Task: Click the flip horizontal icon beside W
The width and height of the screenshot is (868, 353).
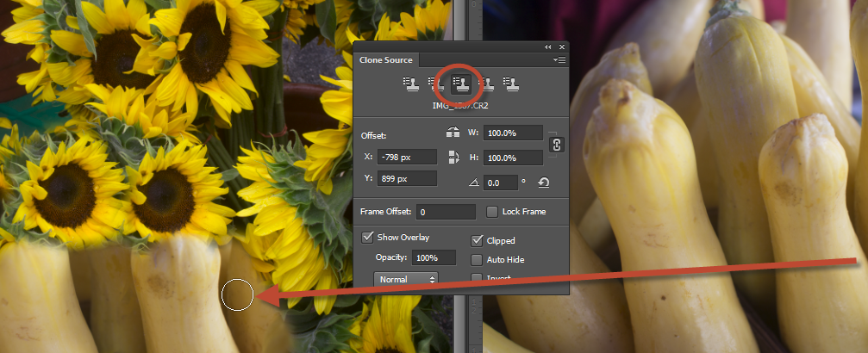Action: click(453, 133)
